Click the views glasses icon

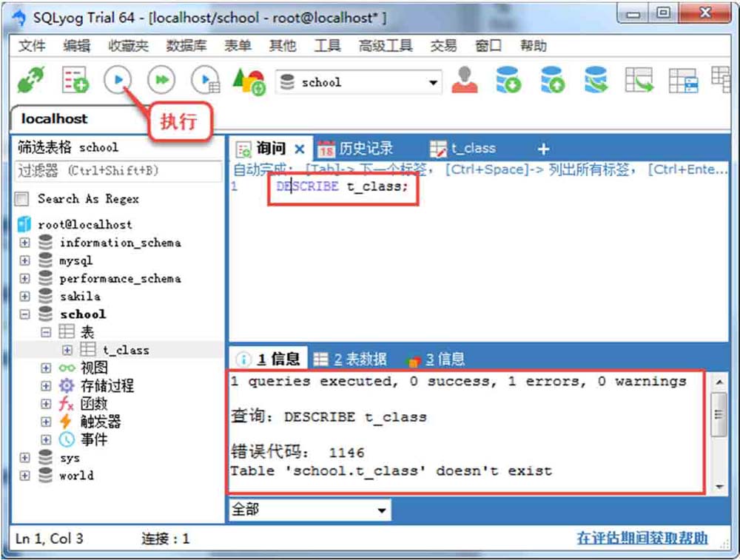pos(67,368)
